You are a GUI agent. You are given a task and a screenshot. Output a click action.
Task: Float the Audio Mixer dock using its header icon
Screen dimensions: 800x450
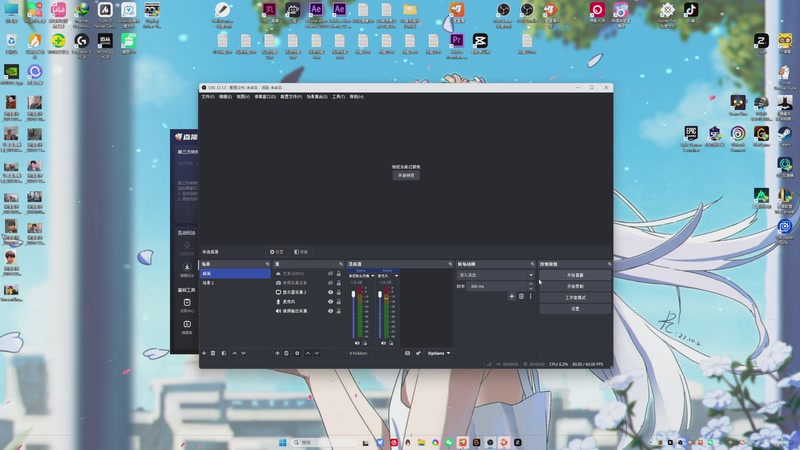tap(450, 264)
